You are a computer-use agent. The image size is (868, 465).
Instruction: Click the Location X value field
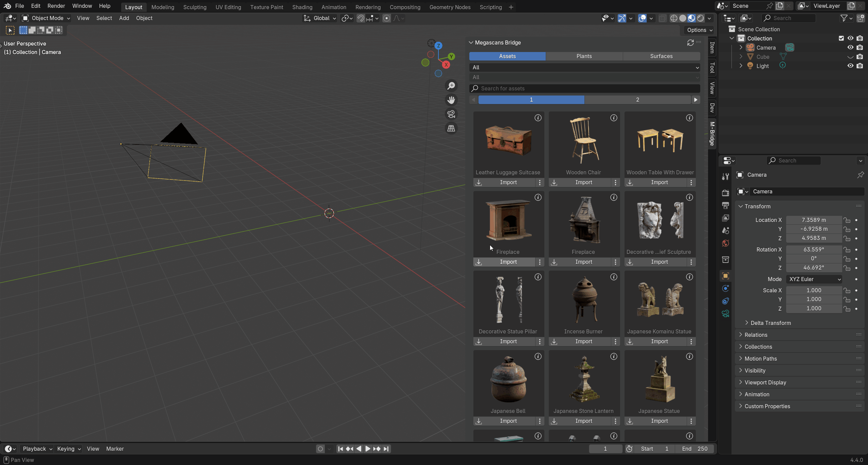click(814, 220)
